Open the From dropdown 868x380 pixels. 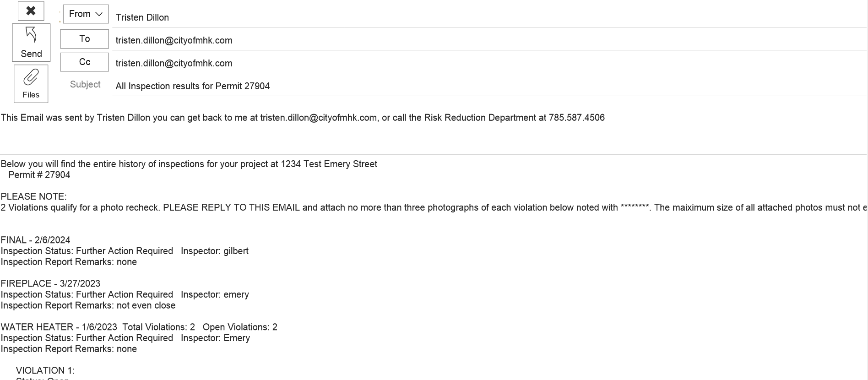(86, 14)
